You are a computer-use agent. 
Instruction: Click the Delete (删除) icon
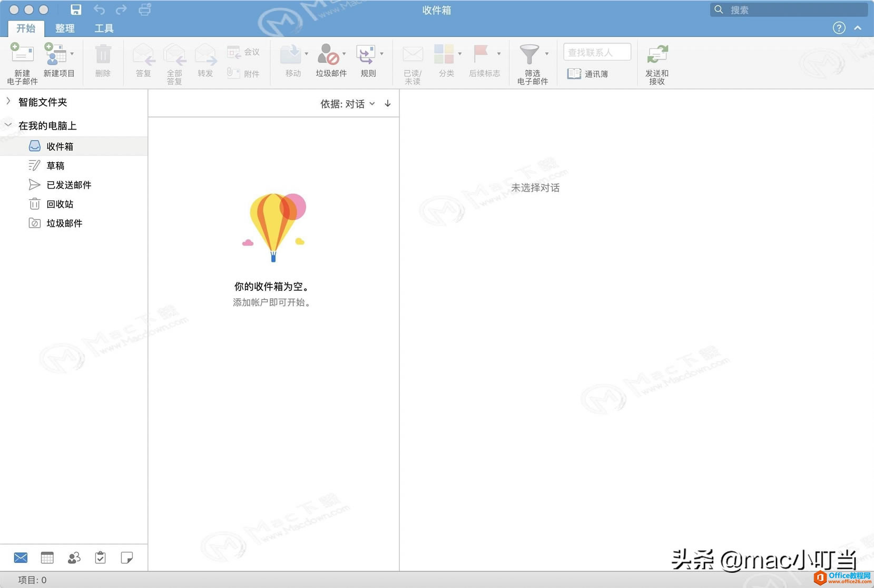tap(103, 58)
